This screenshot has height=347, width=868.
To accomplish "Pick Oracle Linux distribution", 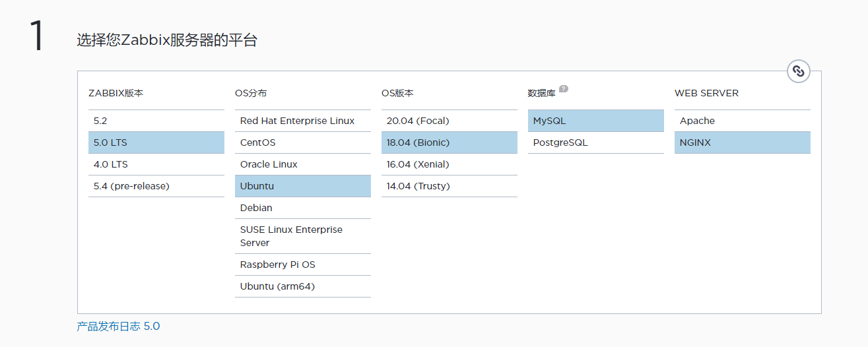I will [x=302, y=164].
